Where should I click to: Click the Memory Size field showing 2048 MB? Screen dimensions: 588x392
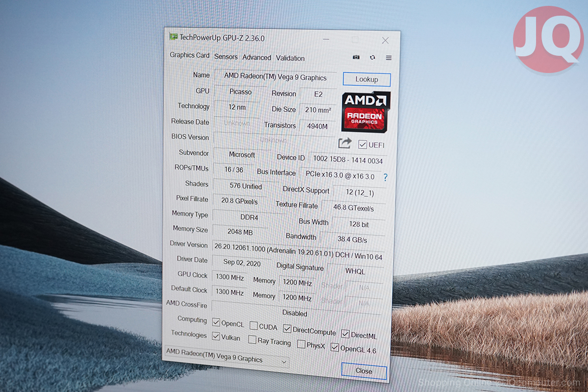pyautogui.click(x=240, y=232)
